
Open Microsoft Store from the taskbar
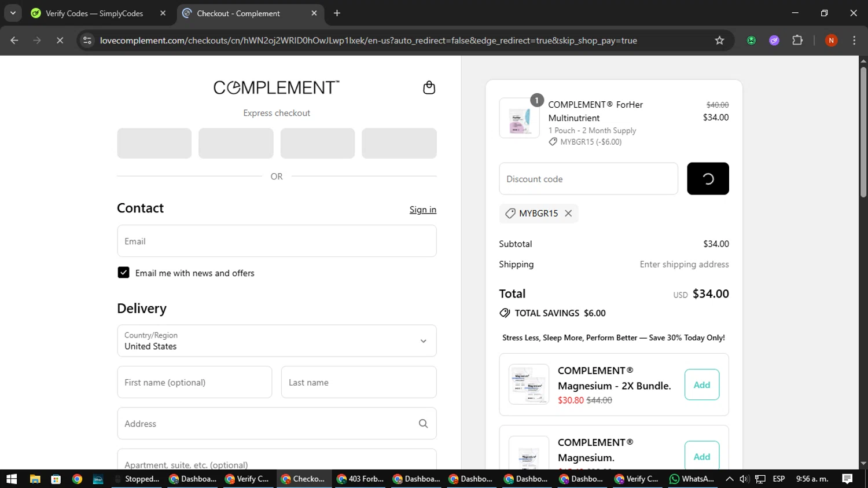56,479
